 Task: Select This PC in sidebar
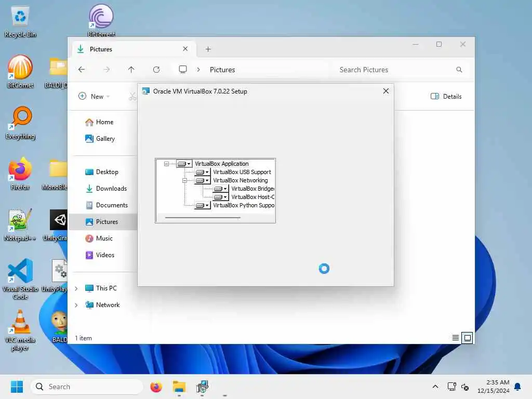click(101, 288)
